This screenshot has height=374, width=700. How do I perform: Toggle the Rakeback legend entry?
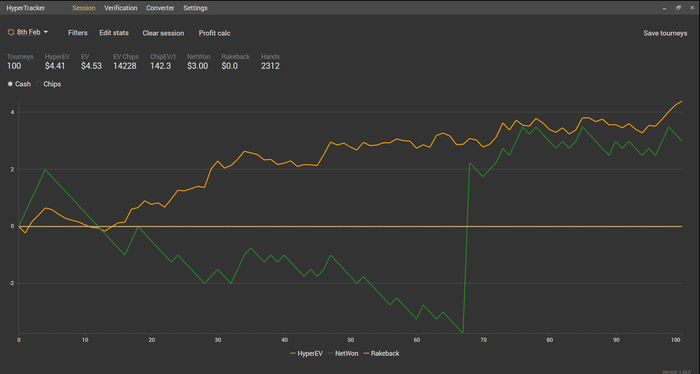click(382, 353)
